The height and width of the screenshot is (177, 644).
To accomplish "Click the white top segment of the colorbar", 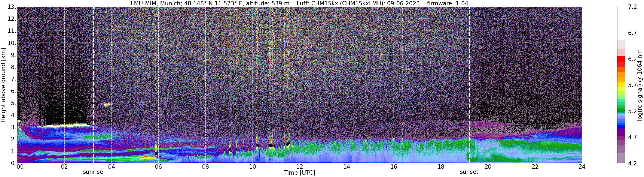I will pyautogui.click(x=621, y=23).
